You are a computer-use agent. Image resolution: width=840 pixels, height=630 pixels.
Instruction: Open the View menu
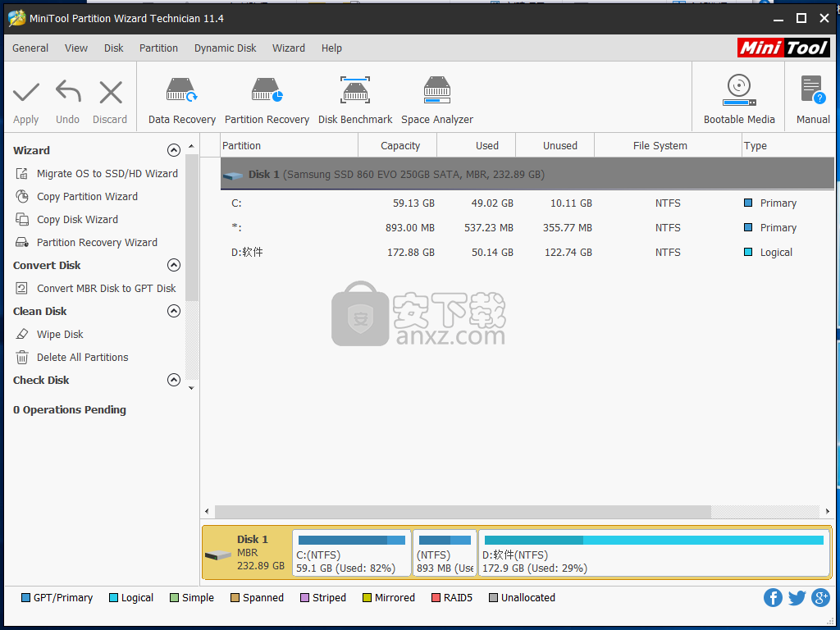76,48
